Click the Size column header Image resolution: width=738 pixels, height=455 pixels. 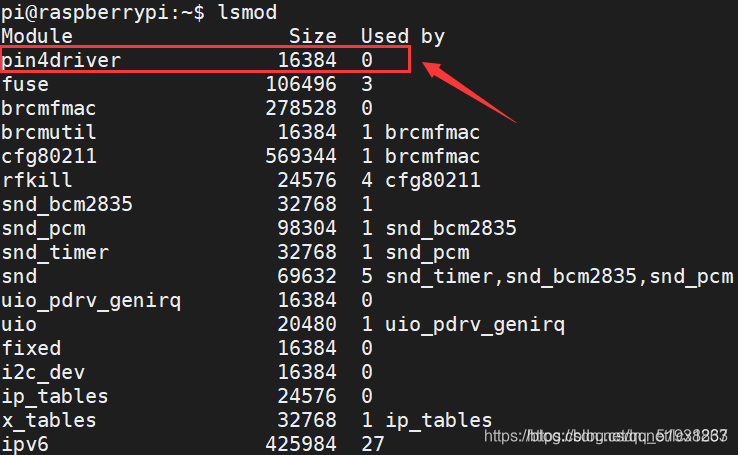click(x=313, y=36)
